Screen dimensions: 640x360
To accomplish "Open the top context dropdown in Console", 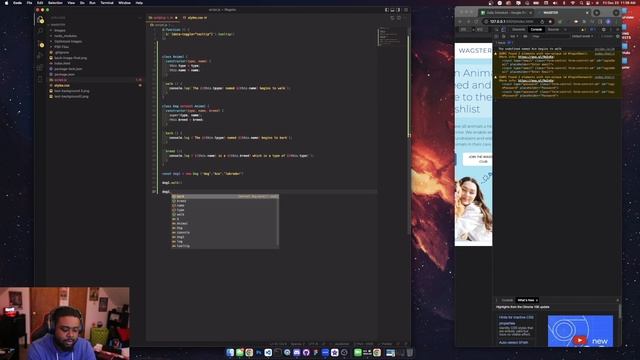I will (514, 36).
